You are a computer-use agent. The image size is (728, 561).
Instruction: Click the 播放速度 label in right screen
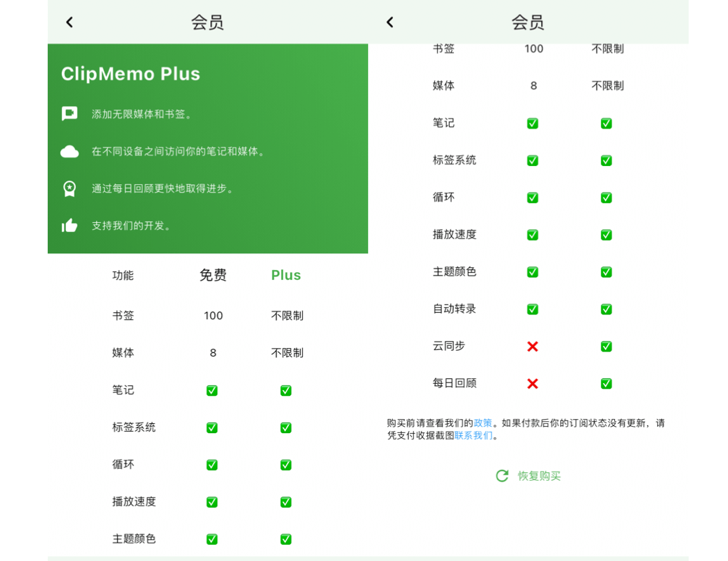455,235
